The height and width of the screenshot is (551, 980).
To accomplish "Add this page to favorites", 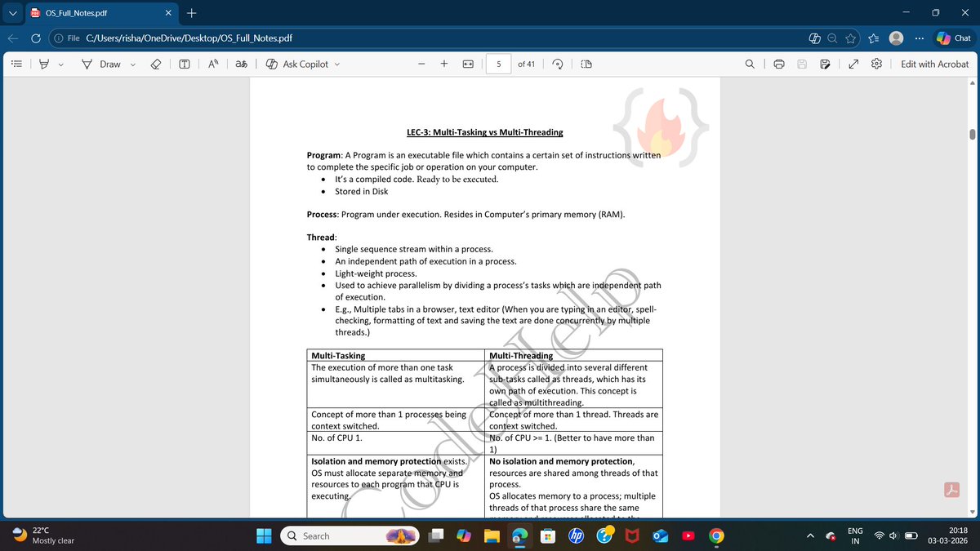I will pyautogui.click(x=851, y=38).
